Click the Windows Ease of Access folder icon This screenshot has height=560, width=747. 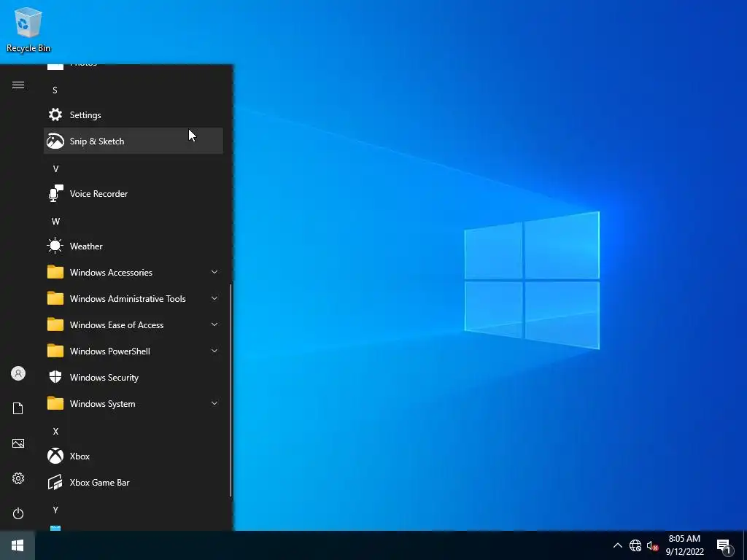tap(55, 324)
